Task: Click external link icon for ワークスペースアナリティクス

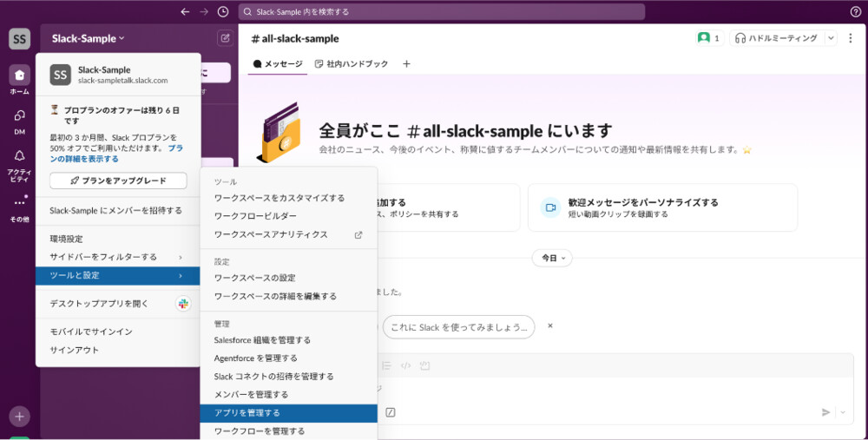Action: [x=358, y=234]
